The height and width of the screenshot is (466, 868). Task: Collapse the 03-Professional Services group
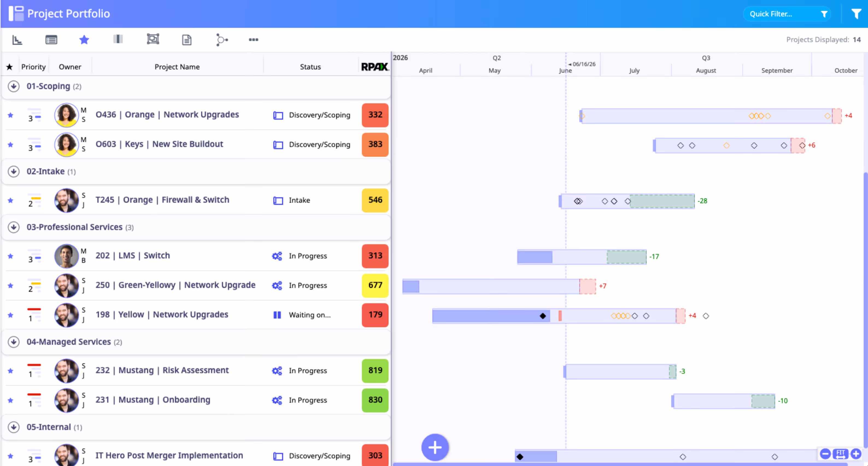[13, 227]
